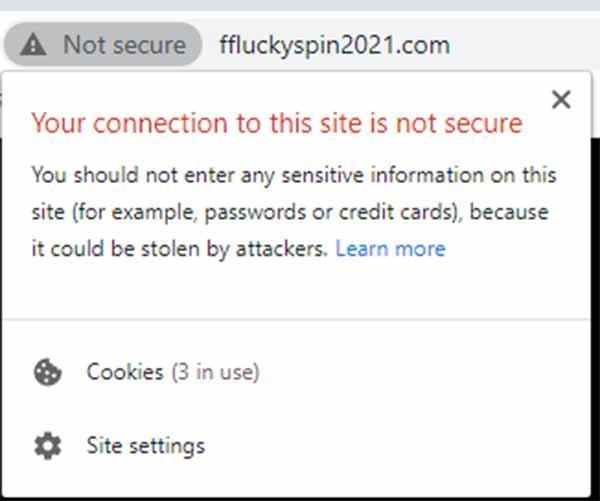The height and width of the screenshot is (501, 600).
Task: Open the Site settings entry
Action: [297, 446]
